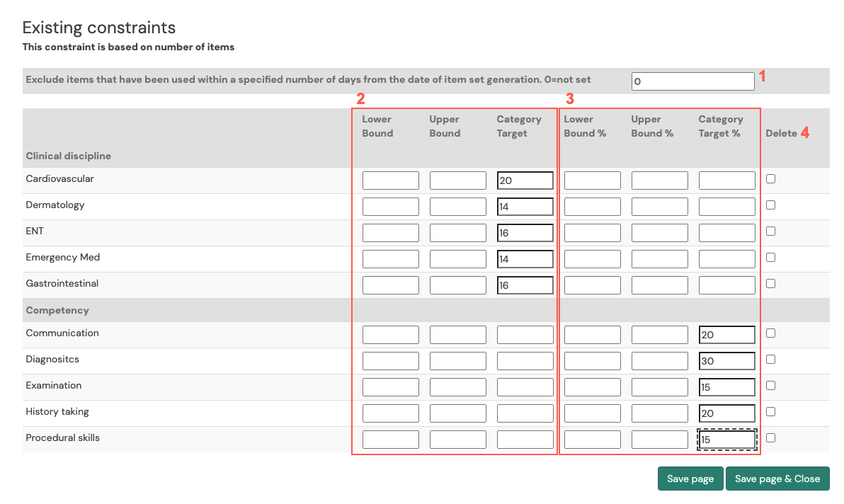Focus the exclude-days field showing 0
This screenshot has width=844, height=504.
click(692, 81)
